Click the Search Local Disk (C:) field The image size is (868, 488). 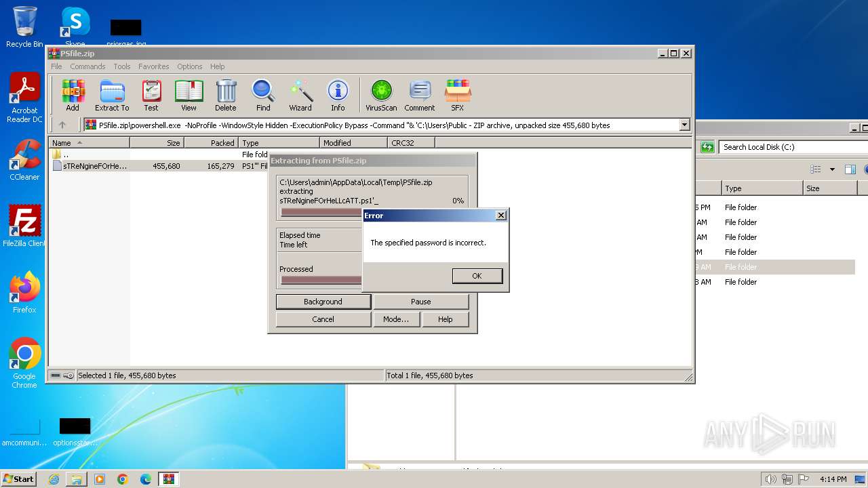pos(792,147)
